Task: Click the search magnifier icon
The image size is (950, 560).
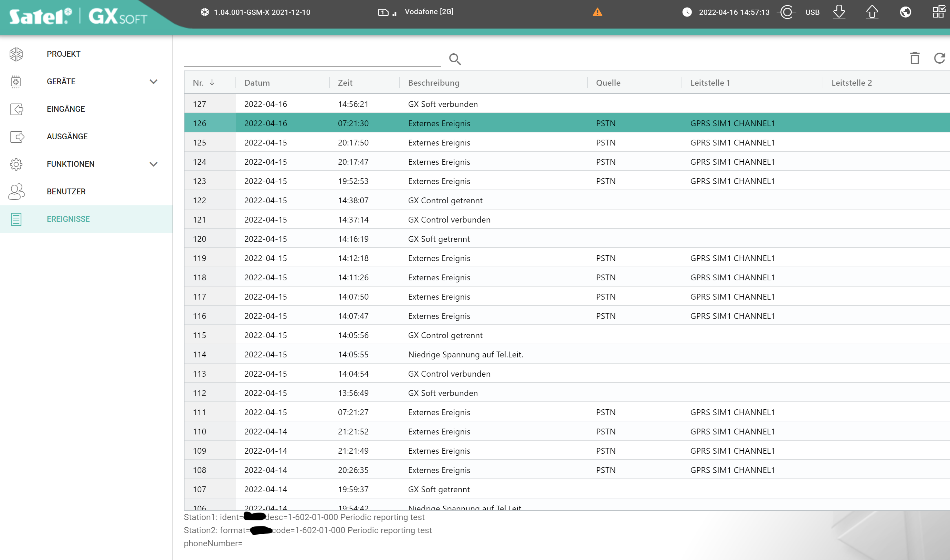Action: click(x=455, y=59)
